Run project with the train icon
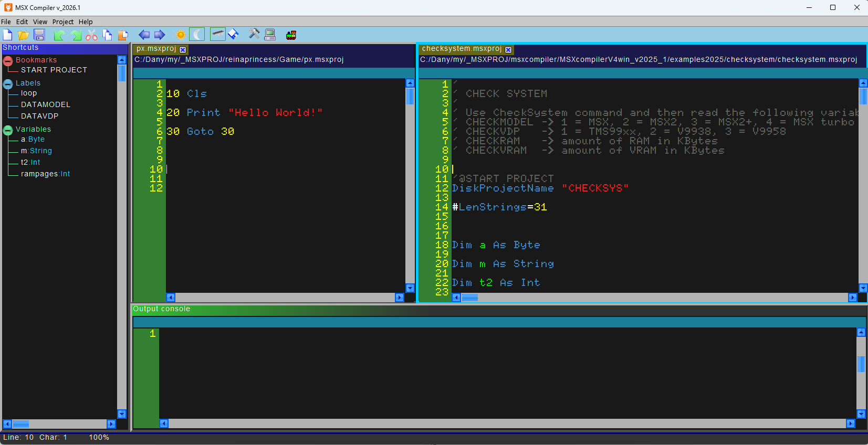This screenshot has width=868, height=445. point(291,35)
